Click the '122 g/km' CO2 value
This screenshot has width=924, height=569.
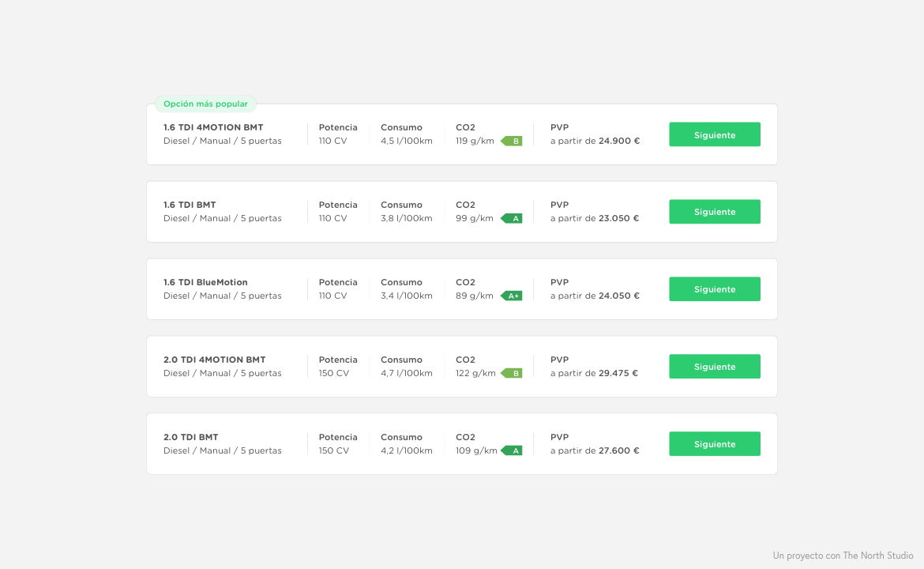click(x=475, y=373)
